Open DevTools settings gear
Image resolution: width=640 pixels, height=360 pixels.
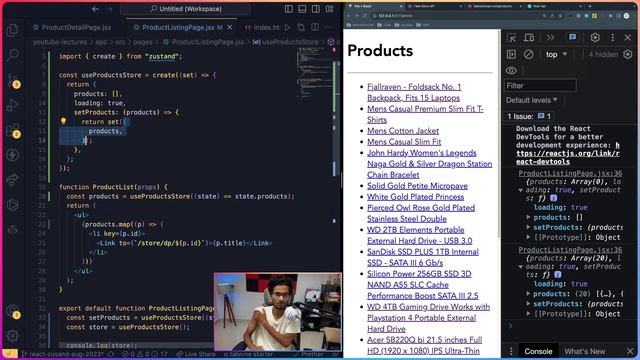pyautogui.click(x=595, y=38)
